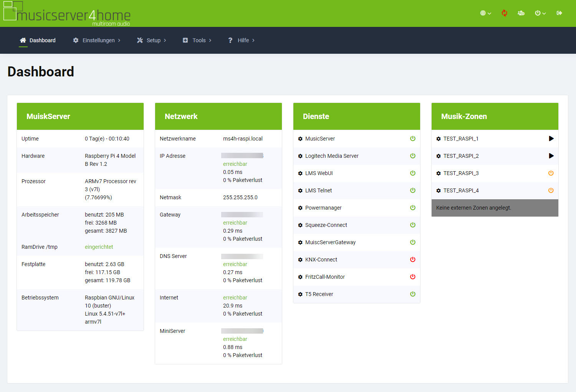Viewport: 576px width, 392px height.
Task: Power on zone TEST_RASPI_3
Action: (x=551, y=173)
